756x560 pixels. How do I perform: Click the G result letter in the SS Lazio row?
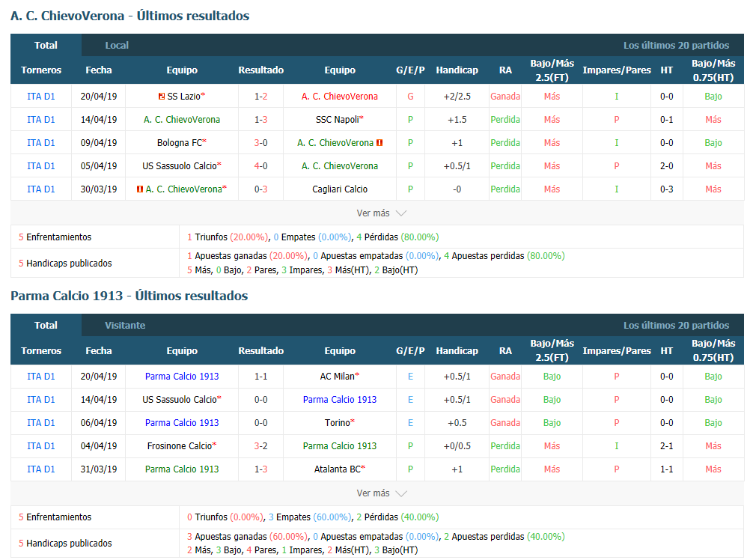click(410, 97)
